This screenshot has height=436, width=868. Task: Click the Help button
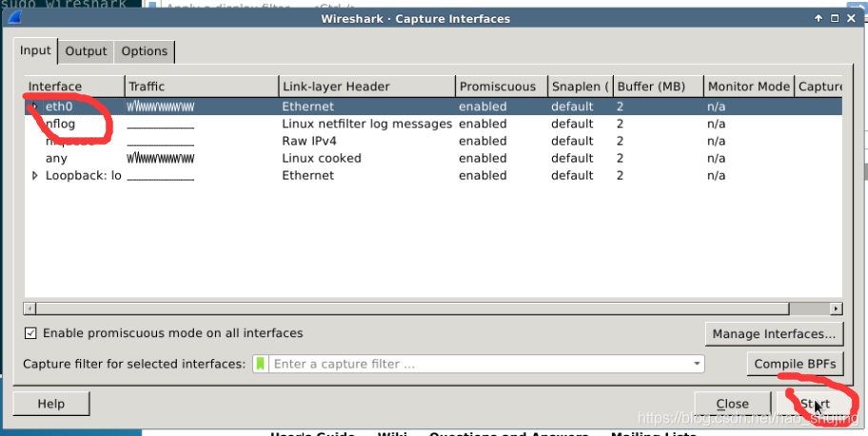point(51,404)
